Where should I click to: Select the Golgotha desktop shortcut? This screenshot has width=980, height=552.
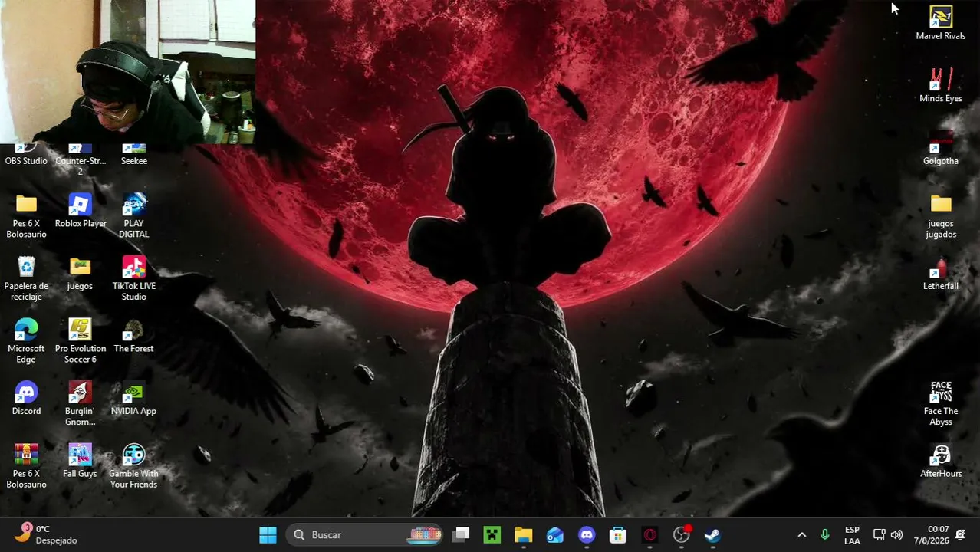tap(941, 149)
